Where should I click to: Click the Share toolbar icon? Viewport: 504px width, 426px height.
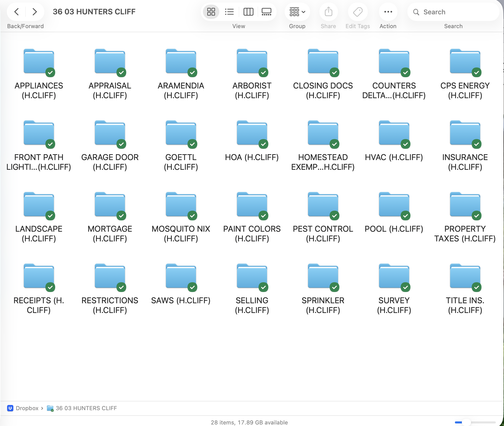point(328,12)
